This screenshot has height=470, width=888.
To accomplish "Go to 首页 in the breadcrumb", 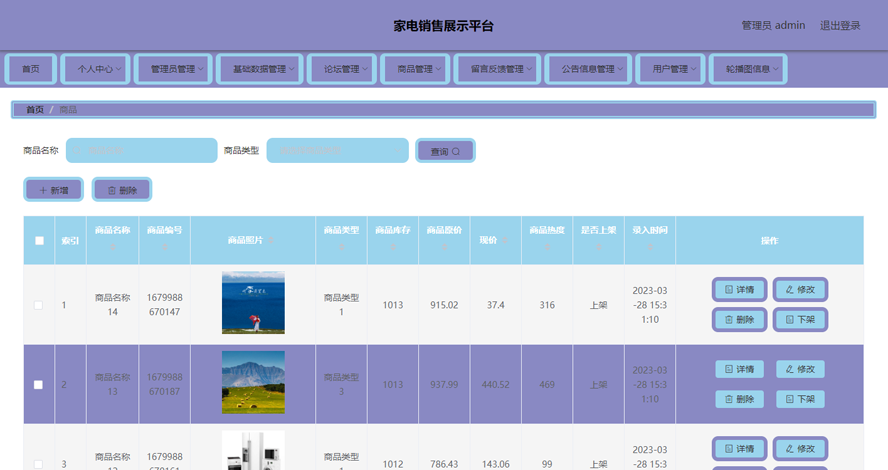I will click(35, 110).
